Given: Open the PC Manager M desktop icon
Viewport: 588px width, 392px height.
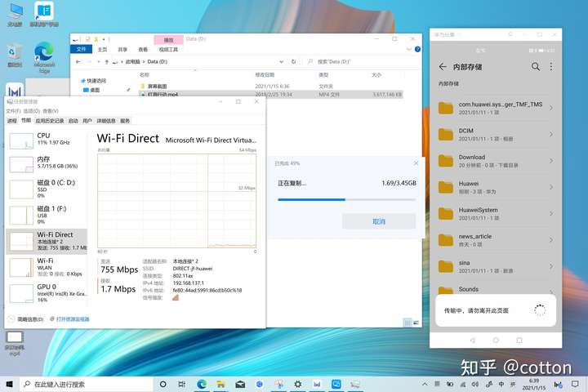Looking at the screenshot, I should pyautogui.click(x=15, y=91).
